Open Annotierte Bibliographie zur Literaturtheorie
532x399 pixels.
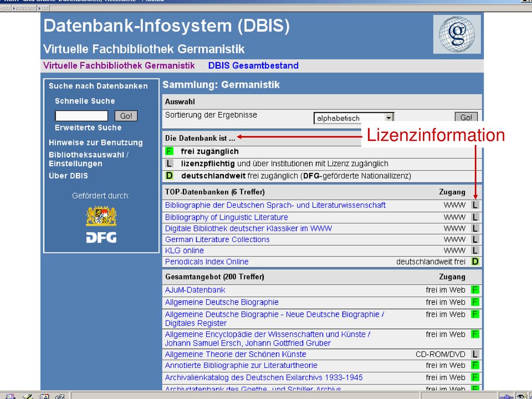(241, 365)
